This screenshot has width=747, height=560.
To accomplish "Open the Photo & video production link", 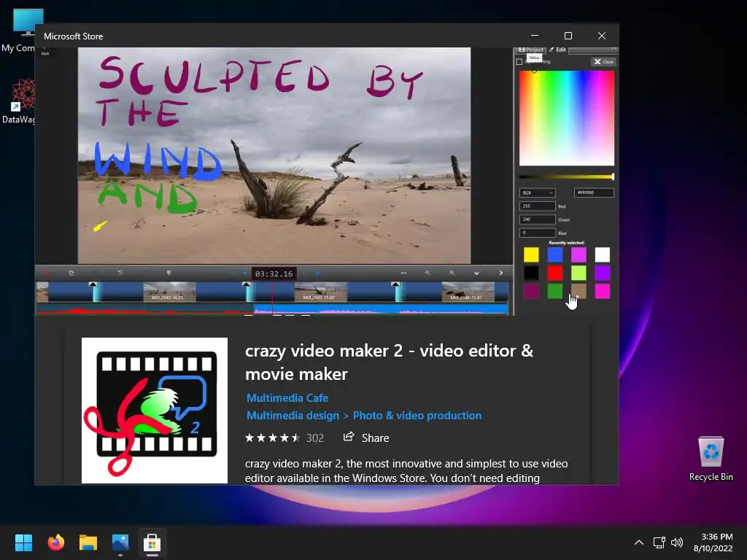I will (x=417, y=415).
